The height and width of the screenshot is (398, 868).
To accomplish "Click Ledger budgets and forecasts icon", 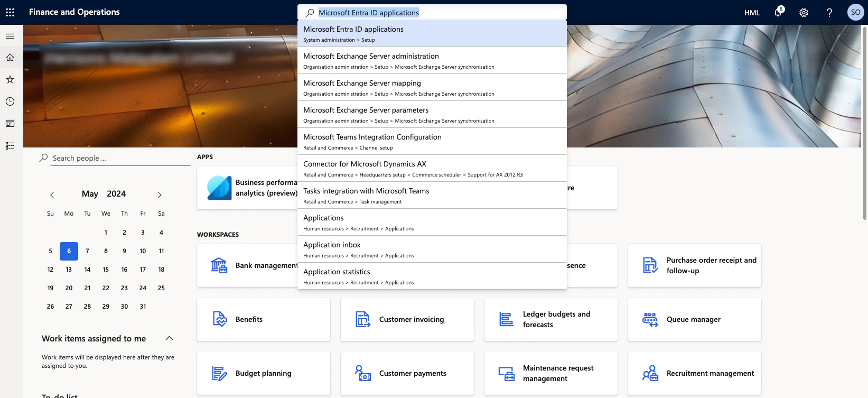I will pos(507,319).
